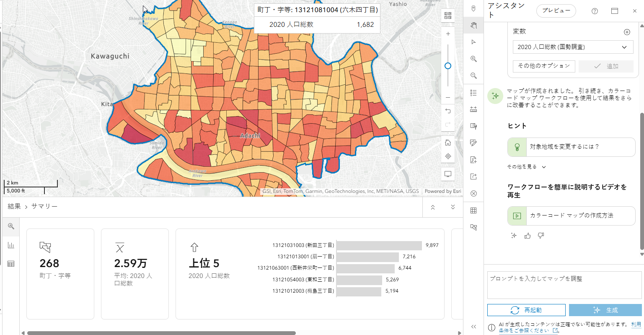644x335 pixels.
Task: Click the 東和三丁目 row in top 5
Action: (x=336, y=279)
